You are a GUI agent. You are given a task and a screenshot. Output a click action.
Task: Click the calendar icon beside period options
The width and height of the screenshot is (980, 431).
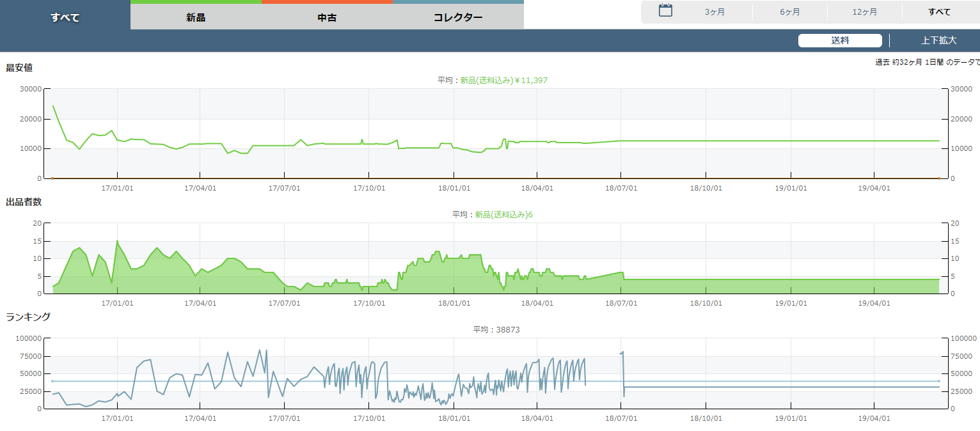click(665, 11)
